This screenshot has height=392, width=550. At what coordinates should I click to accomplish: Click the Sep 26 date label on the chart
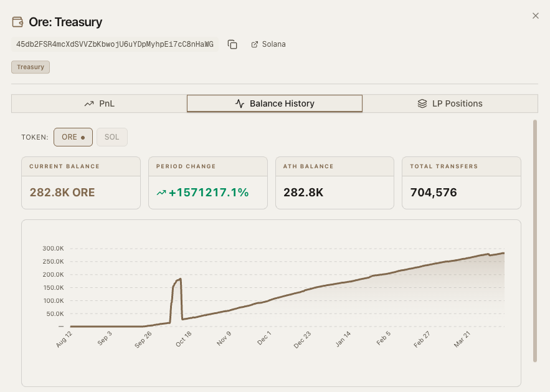pyautogui.click(x=143, y=340)
